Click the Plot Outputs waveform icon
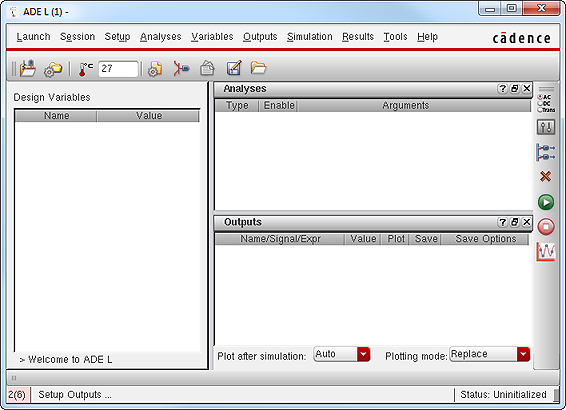Image resolution: width=566 pixels, height=410 pixels. pyautogui.click(x=545, y=251)
